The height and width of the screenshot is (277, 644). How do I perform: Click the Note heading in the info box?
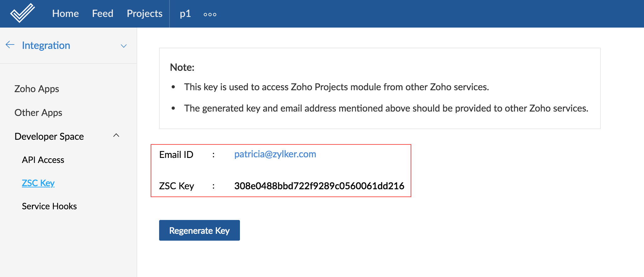182,67
